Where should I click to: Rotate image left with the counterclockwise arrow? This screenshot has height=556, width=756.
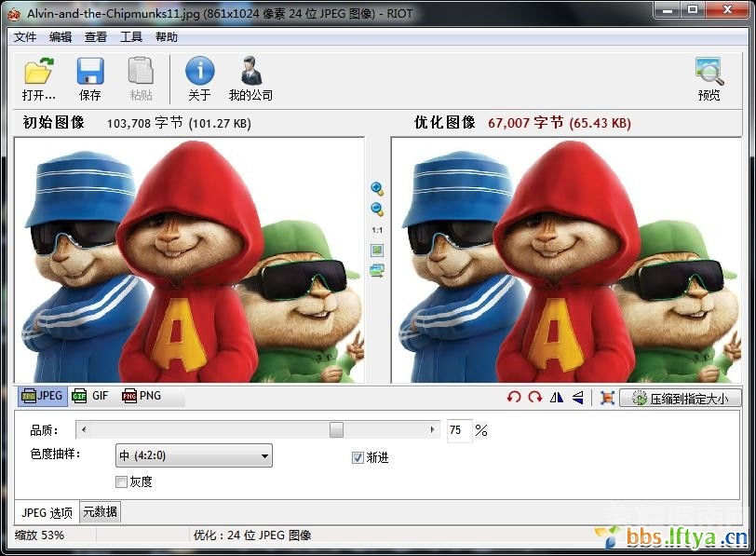coord(514,398)
